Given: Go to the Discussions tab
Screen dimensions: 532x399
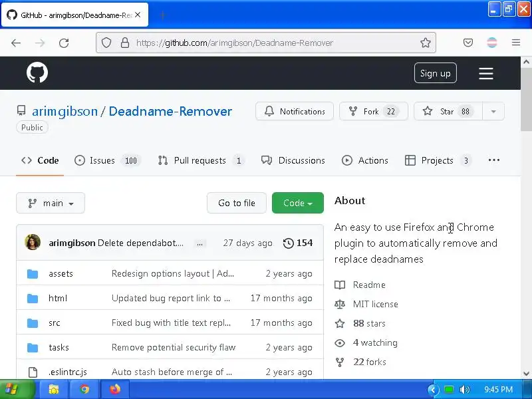Looking at the screenshot, I should tap(293, 160).
